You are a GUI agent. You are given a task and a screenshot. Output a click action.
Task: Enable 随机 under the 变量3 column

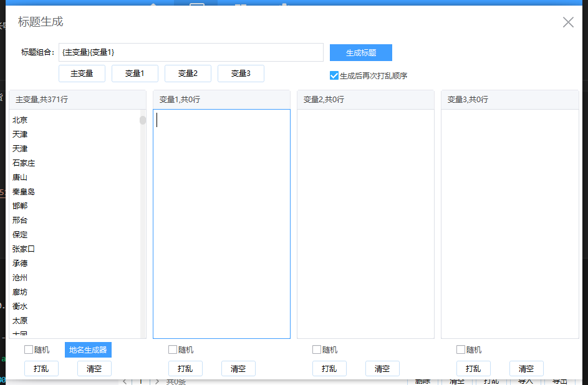(460, 349)
